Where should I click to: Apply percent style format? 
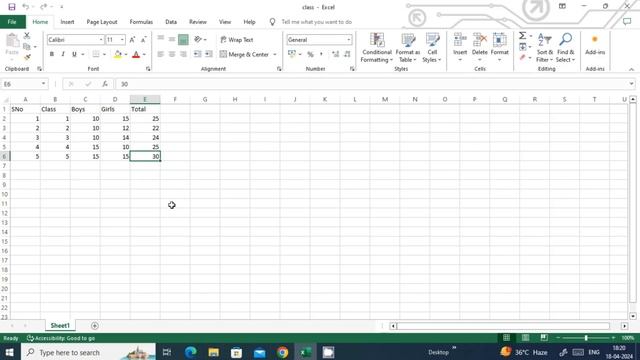[x=310, y=54]
